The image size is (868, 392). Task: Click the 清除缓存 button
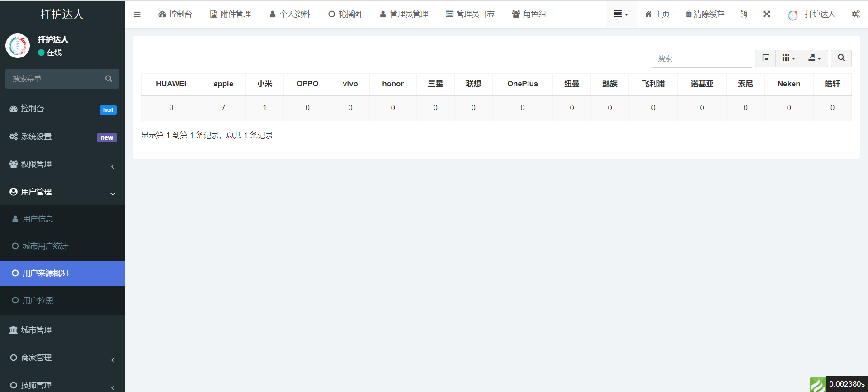coord(705,14)
